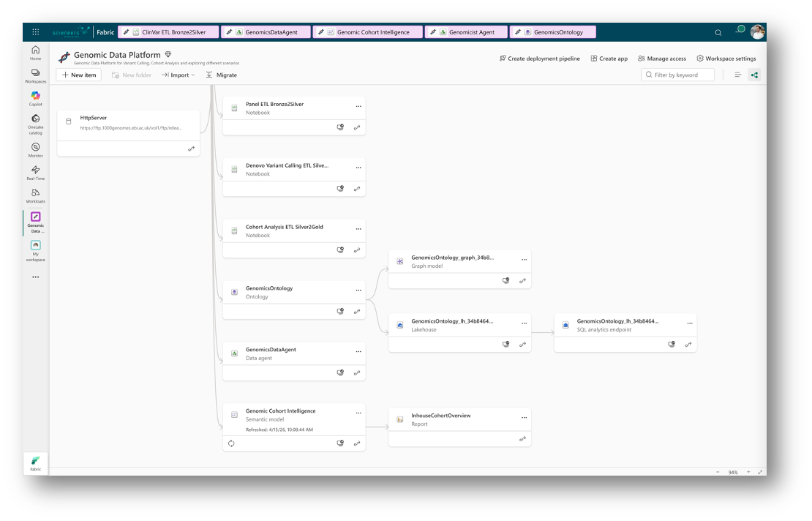Click the 94% zoom level value
Screen dimensions: 812x521
pyautogui.click(x=733, y=472)
